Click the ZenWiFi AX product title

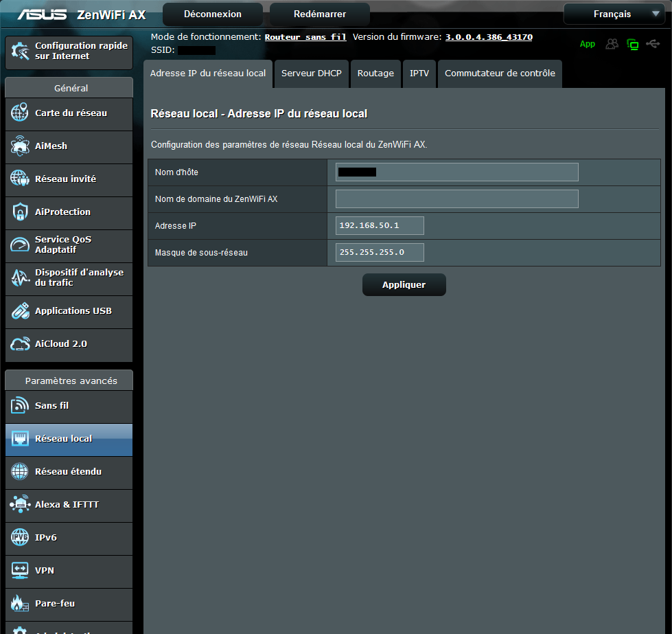pyautogui.click(x=111, y=15)
